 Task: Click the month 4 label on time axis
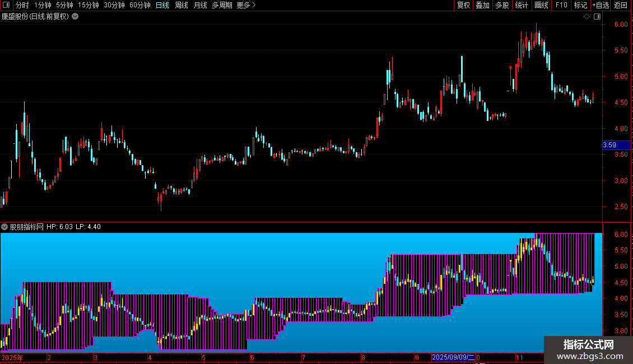pyautogui.click(x=150, y=357)
